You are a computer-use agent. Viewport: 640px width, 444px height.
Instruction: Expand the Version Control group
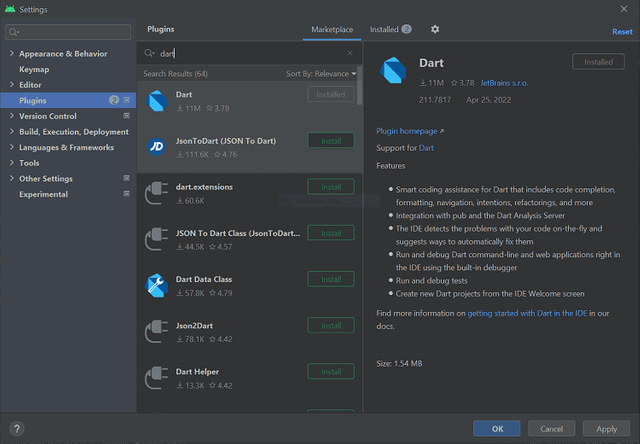[x=11, y=116]
